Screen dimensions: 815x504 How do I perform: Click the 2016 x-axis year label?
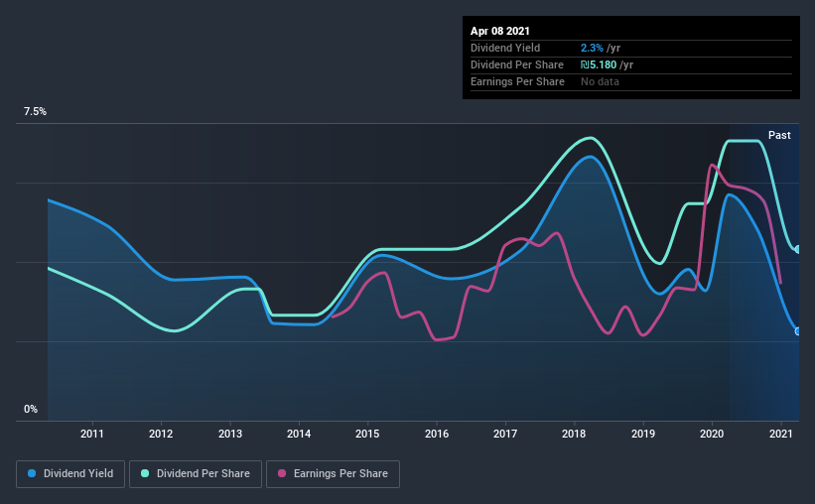pos(437,434)
